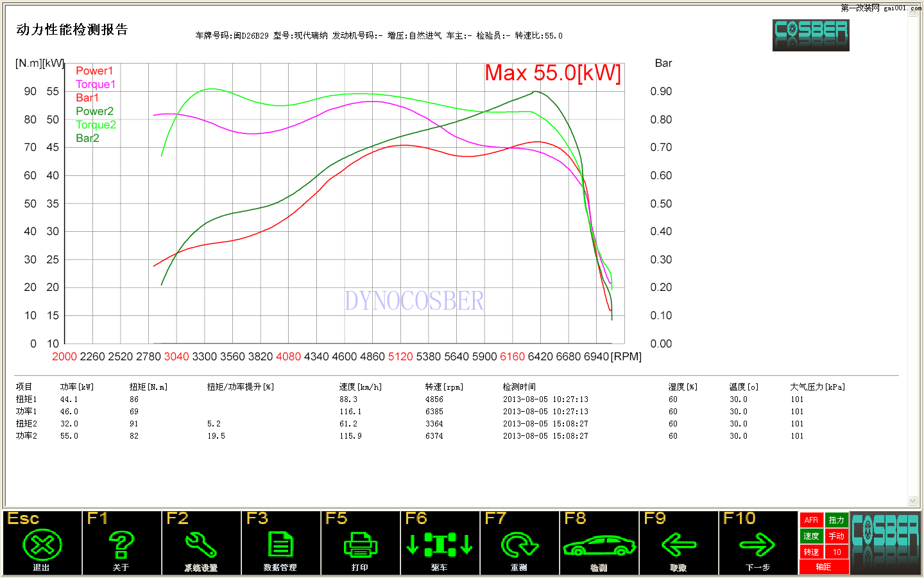
Task: Click the red 5120 RPM axis label
Action: [400, 356]
